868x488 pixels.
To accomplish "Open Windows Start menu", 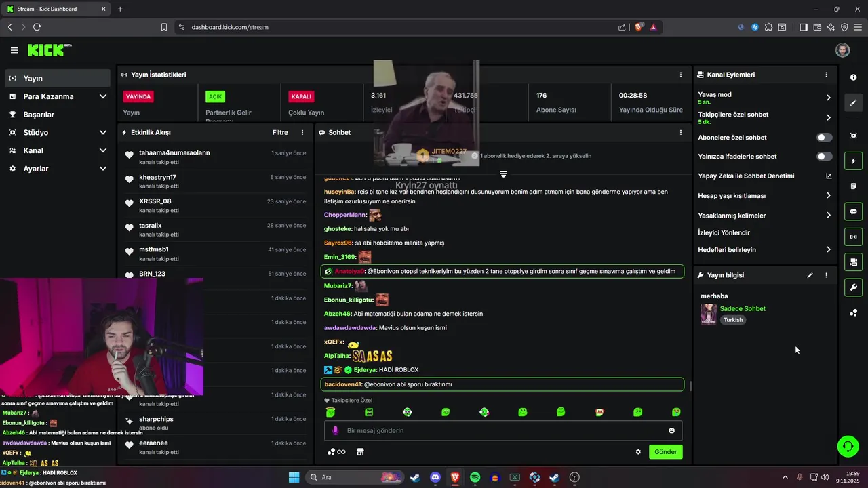I will coord(294,477).
